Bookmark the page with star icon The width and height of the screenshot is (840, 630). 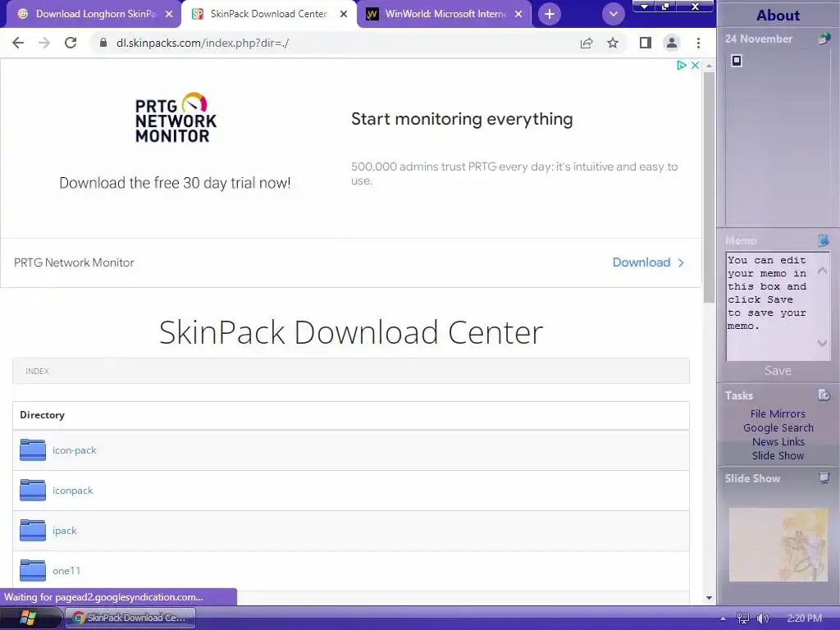click(613, 43)
